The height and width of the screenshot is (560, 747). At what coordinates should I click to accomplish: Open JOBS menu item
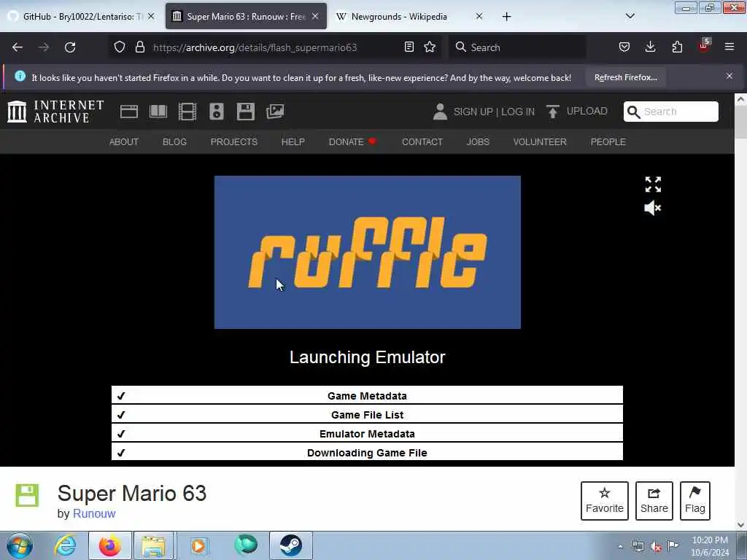coord(478,142)
